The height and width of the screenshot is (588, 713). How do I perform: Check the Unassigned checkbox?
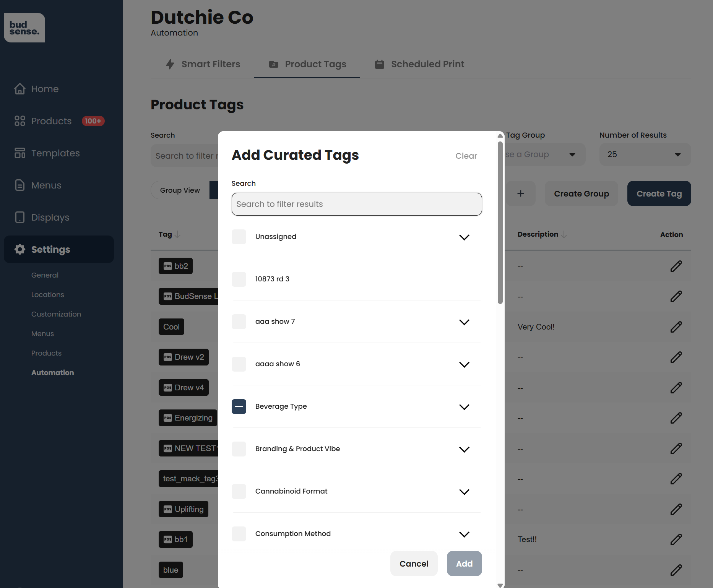click(x=239, y=237)
